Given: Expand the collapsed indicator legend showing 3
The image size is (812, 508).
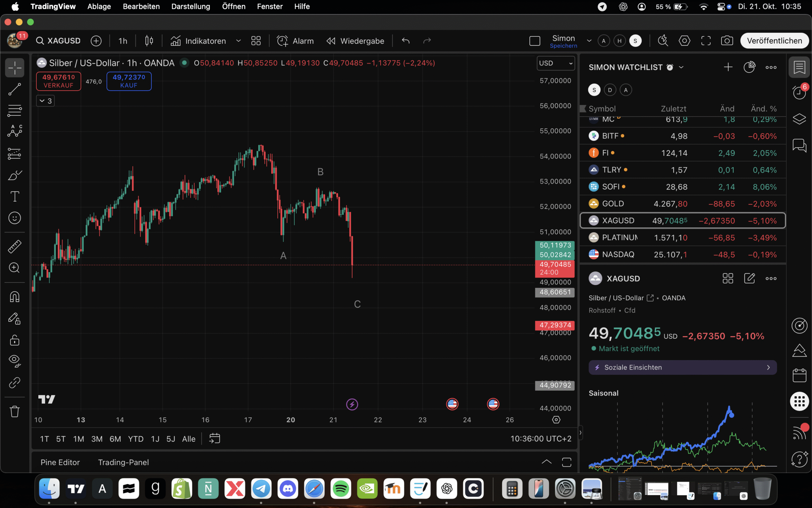Looking at the screenshot, I should [x=45, y=101].
